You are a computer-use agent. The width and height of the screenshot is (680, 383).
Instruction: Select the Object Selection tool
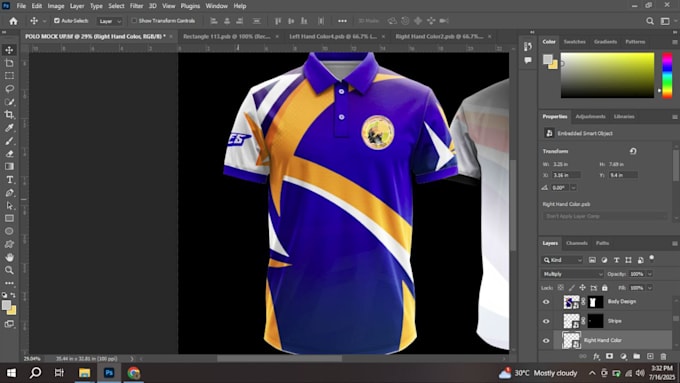click(9, 102)
